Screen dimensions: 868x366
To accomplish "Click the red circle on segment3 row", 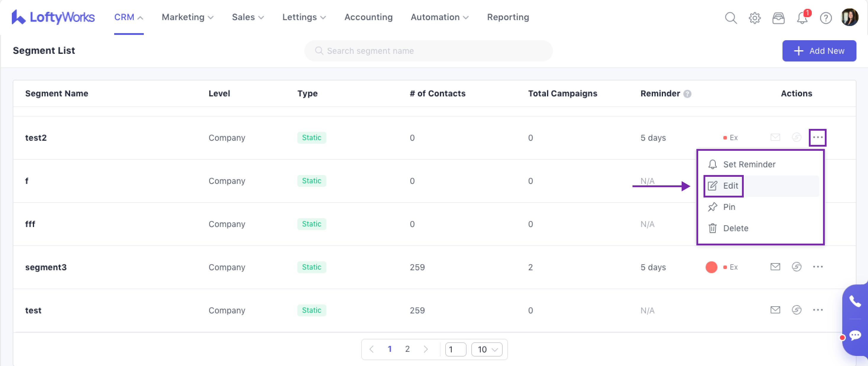I will click(x=711, y=267).
